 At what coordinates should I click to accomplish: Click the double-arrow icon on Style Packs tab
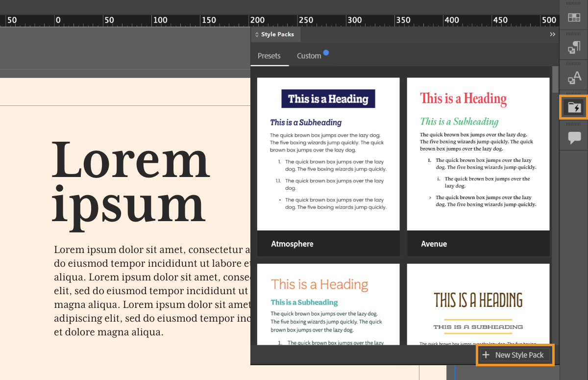(553, 34)
